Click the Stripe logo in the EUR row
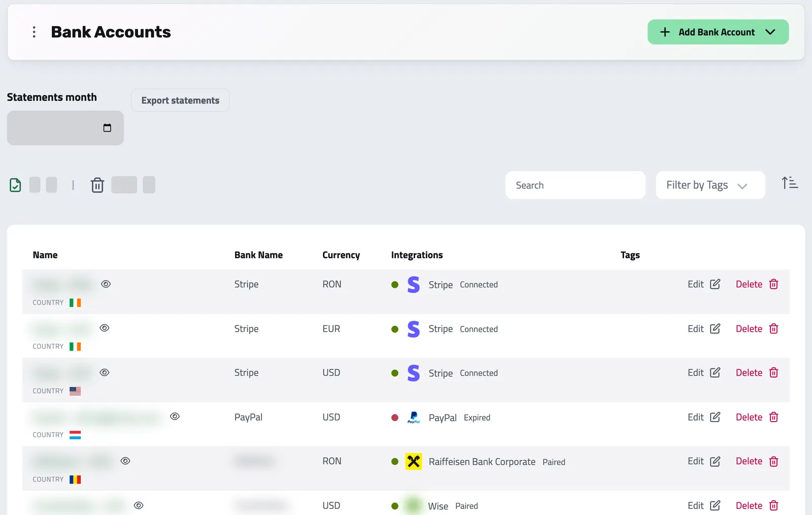 [x=414, y=329]
